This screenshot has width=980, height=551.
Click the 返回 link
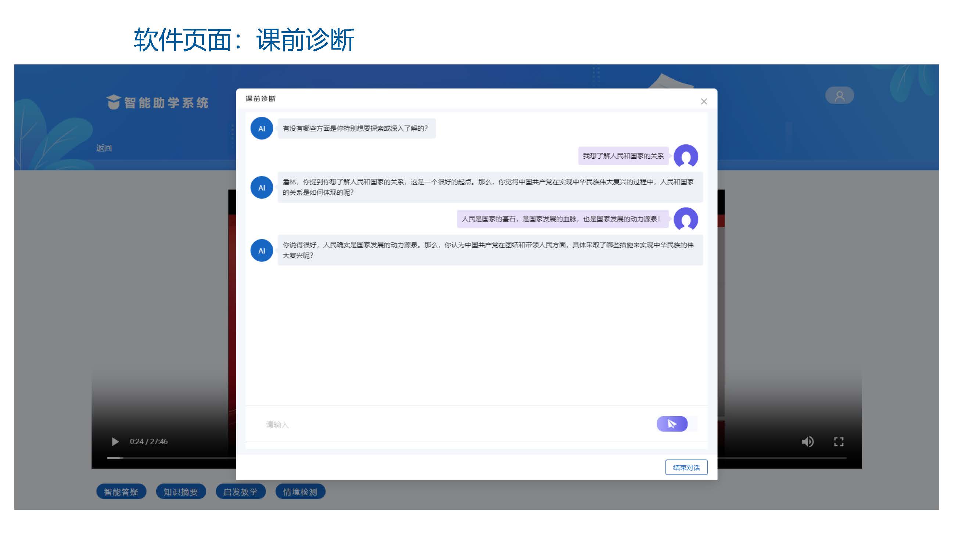[x=104, y=148]
